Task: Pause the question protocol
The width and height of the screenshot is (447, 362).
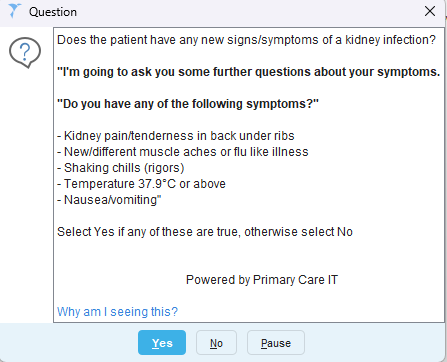Action: [276, 343]
